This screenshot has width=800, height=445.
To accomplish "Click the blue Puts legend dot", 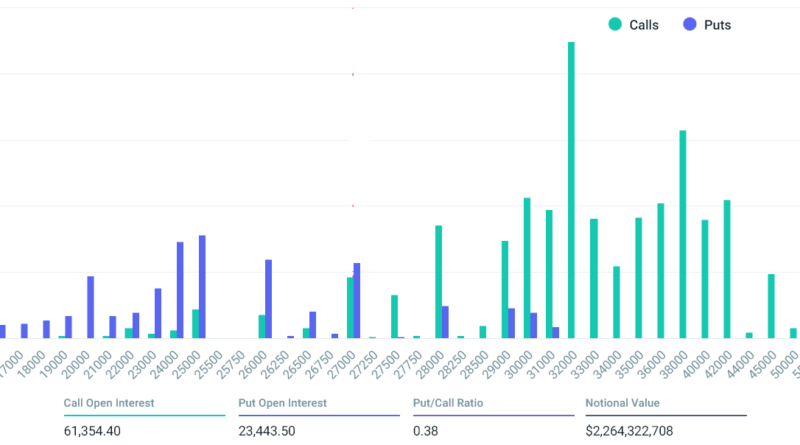I will (x=689, y=25).
